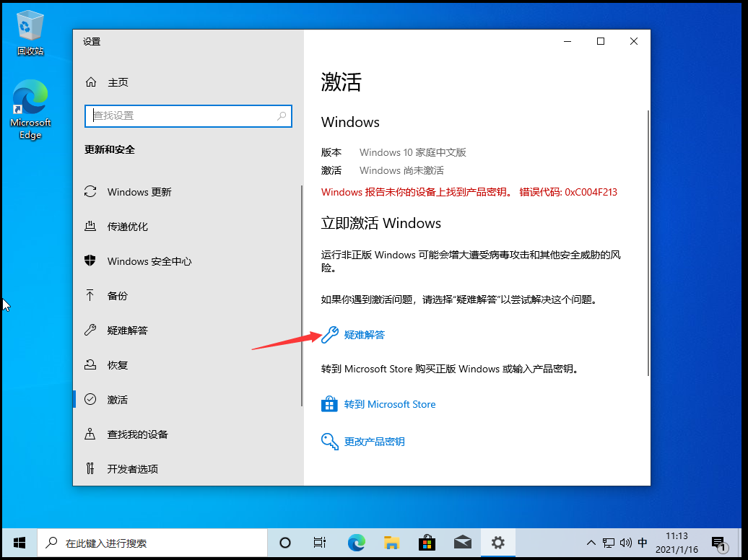Open 开发者选项 settings page
The width and height of the screenshot is (748, 560).
click(188, 469)
